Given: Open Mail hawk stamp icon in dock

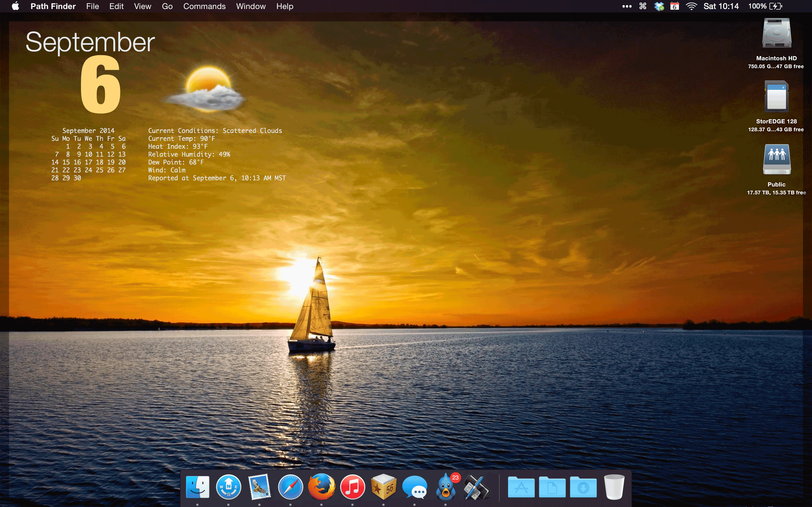Looking at the screenshot, I should 259,486.
